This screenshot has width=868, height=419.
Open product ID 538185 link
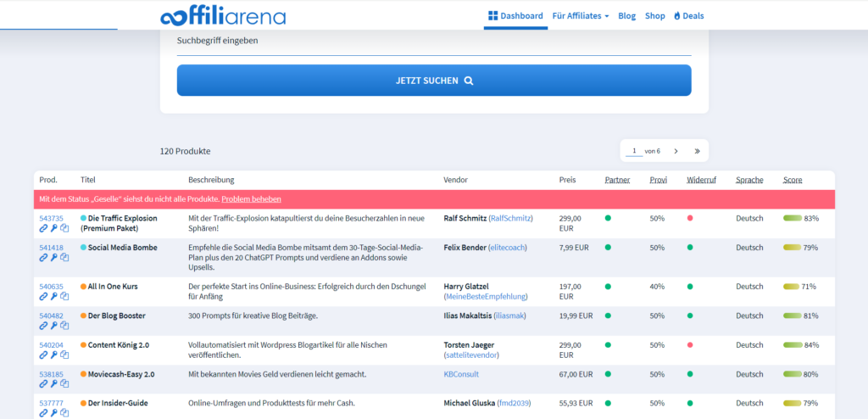[x=51, y=374]
